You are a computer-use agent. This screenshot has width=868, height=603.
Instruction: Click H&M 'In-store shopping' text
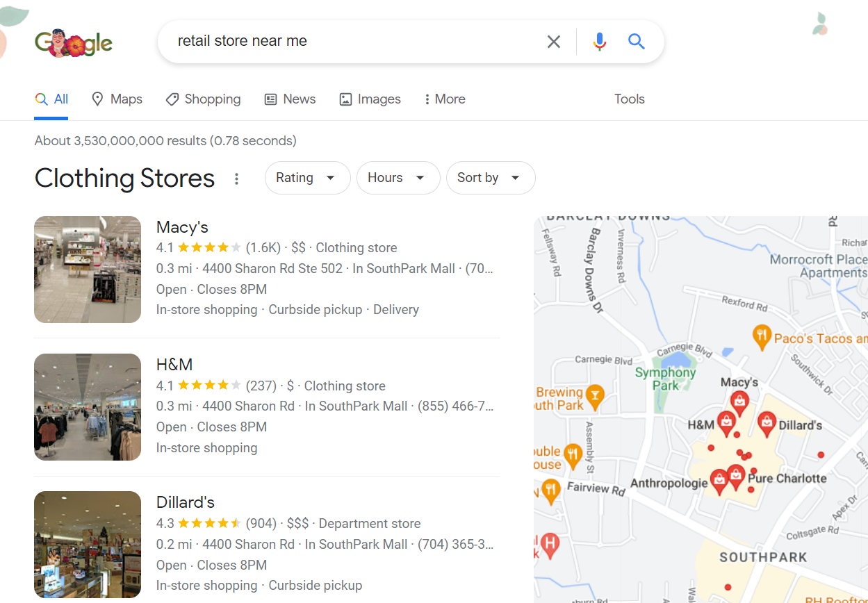[207, 448]
